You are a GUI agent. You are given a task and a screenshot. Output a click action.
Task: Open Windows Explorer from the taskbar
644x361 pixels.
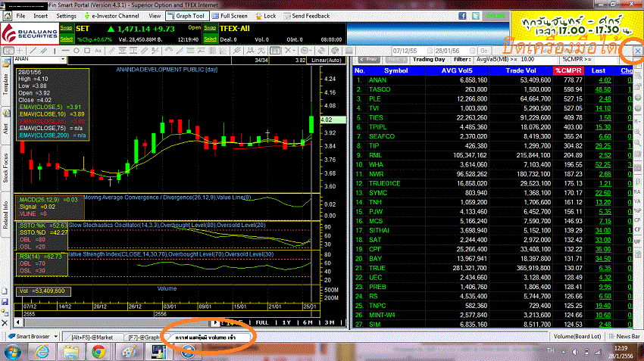coord(71,352)
